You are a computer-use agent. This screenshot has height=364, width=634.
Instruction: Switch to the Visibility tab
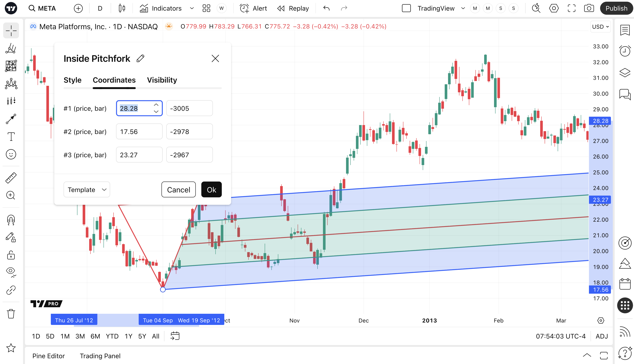162,80
